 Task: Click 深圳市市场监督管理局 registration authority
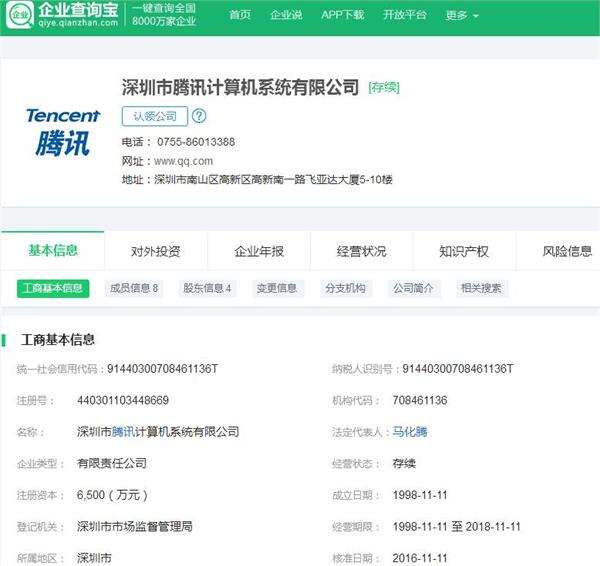click(x=135, y=527)
